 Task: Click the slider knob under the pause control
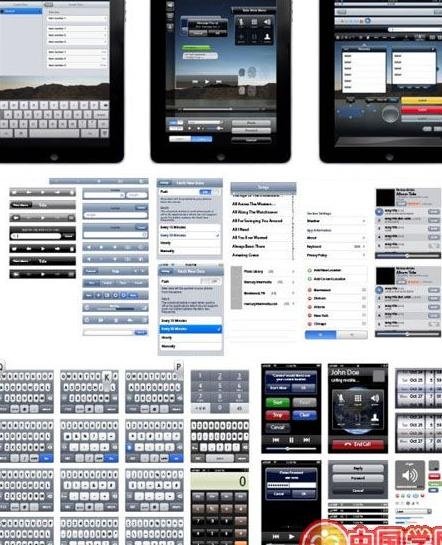coord(288,449)
